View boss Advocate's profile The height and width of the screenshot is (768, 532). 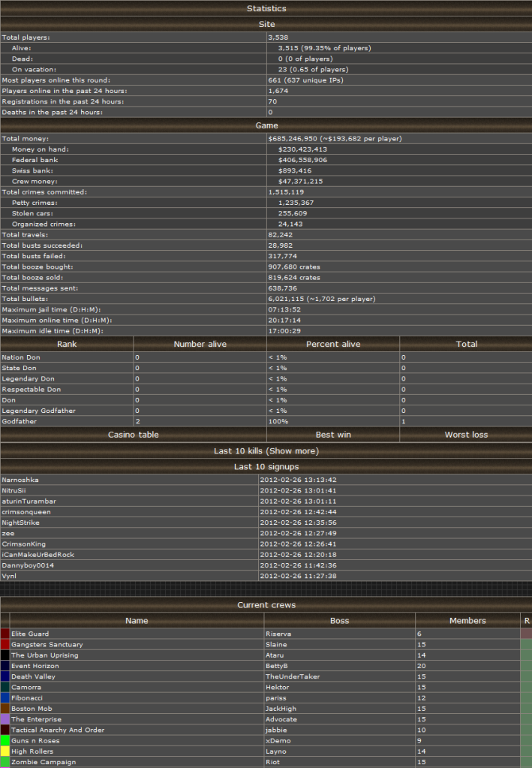point(281,719)
